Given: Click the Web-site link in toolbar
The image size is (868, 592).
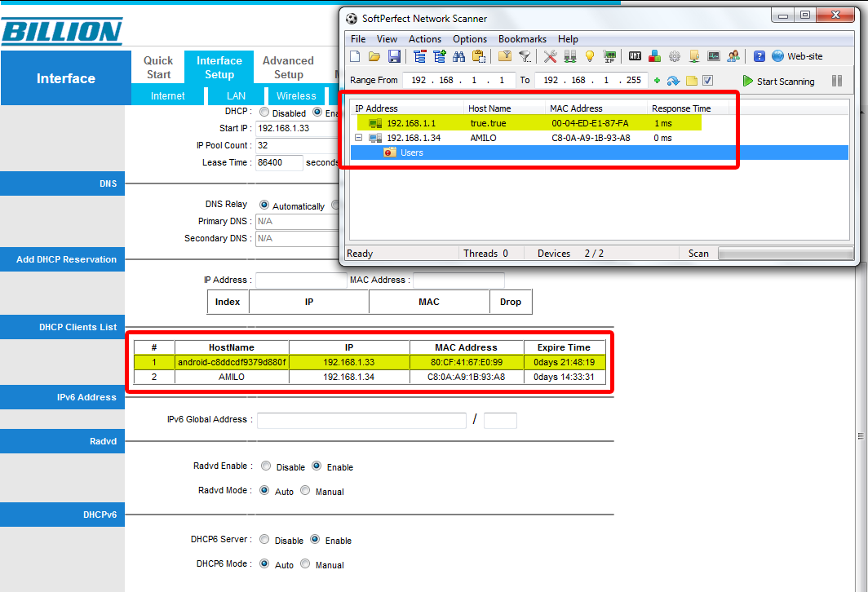Looking at the screenshot, I should [x=797, y=56].
